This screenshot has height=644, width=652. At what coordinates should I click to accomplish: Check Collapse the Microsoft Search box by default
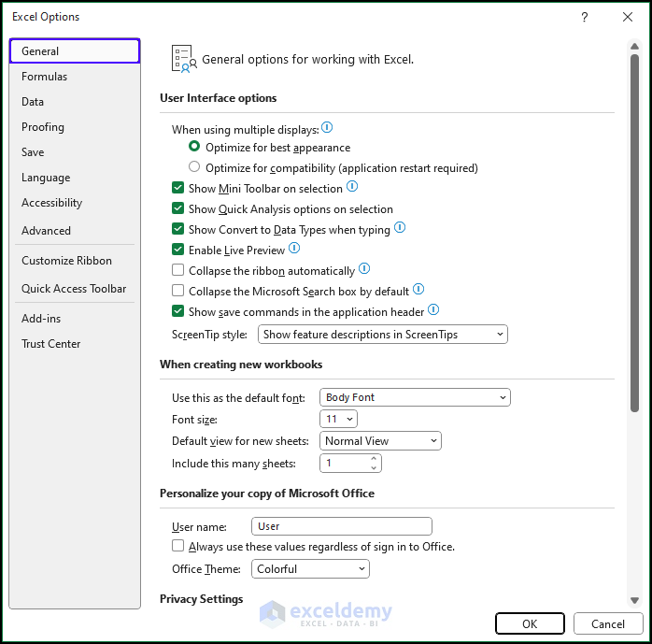[178, 291]
